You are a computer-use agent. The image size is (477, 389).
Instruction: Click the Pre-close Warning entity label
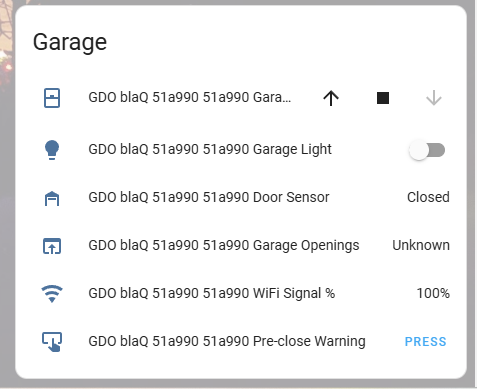(227, 341)
